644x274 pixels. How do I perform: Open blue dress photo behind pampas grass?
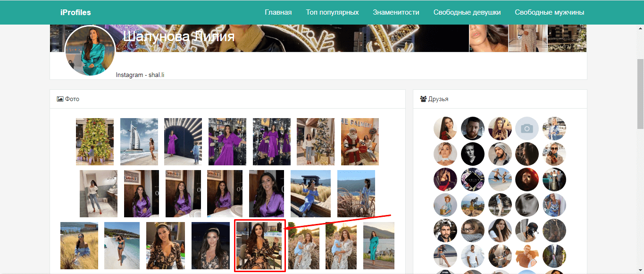coord(356,194)
